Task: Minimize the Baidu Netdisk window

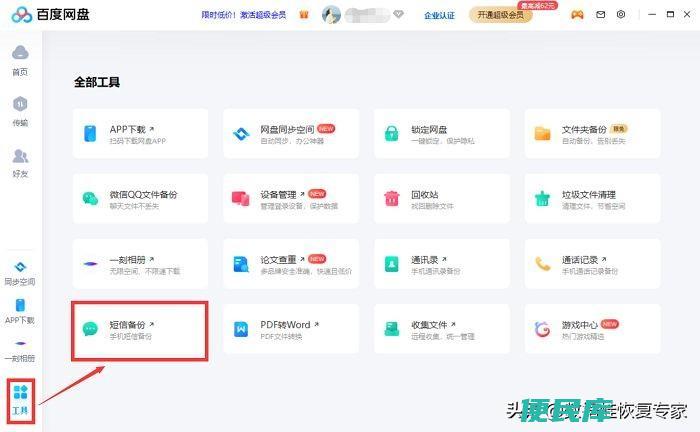Action: pos(652,14)
